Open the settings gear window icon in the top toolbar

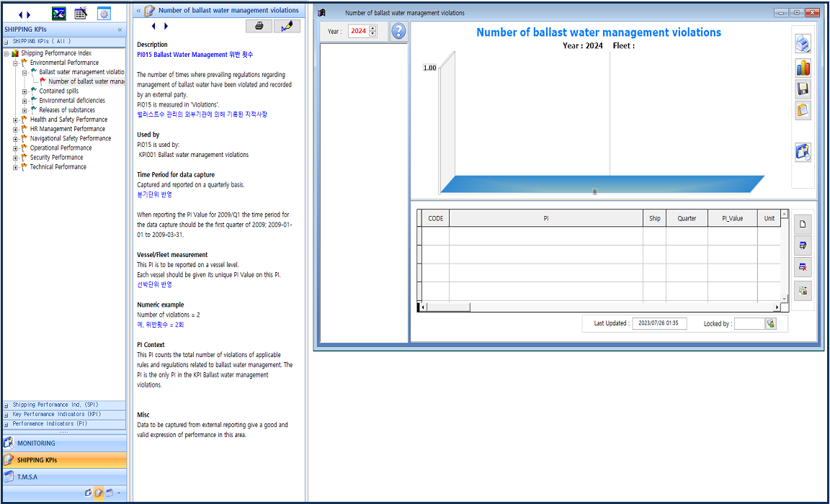(x=104, y=14)
